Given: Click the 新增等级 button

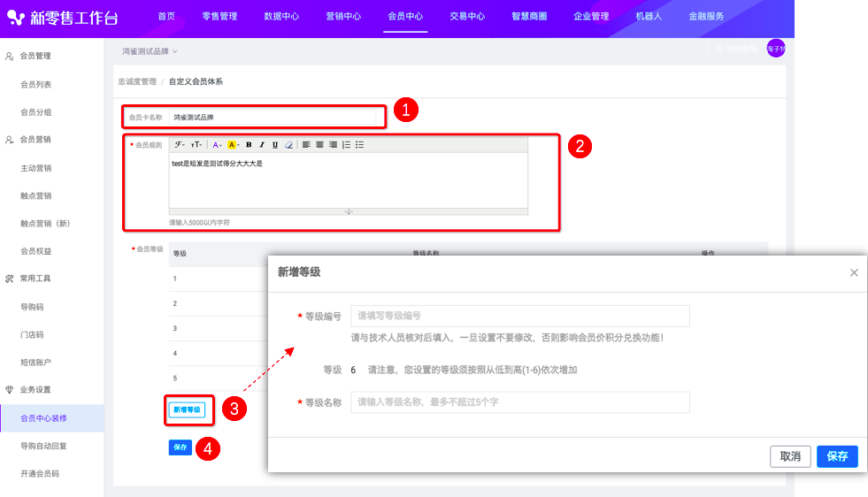Looking at the screenshot, I should point(187,409).
